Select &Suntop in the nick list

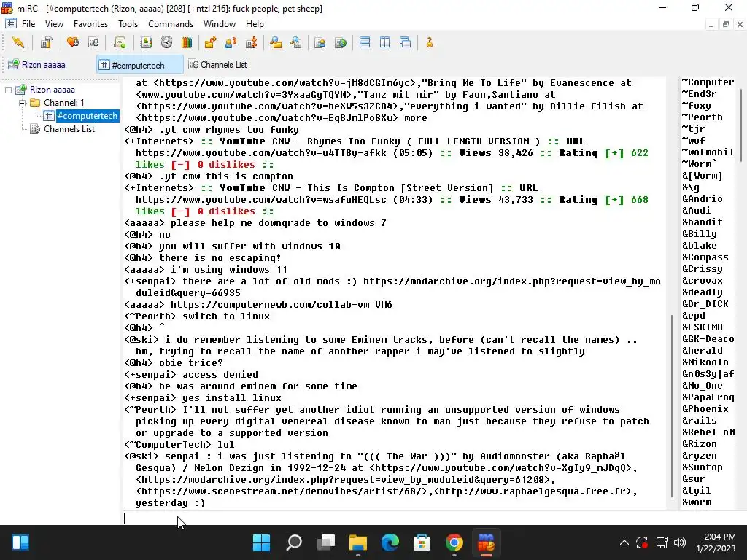coord(703,467)
